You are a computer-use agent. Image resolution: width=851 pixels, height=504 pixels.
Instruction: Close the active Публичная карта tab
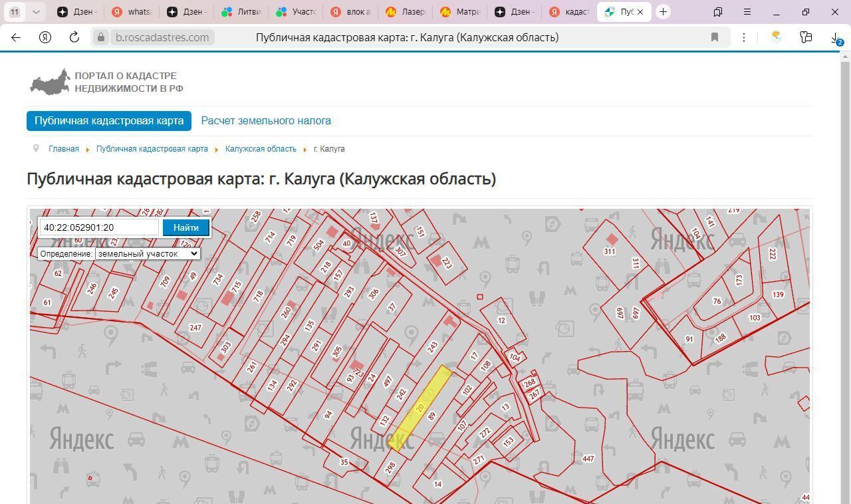coord(640,12)
